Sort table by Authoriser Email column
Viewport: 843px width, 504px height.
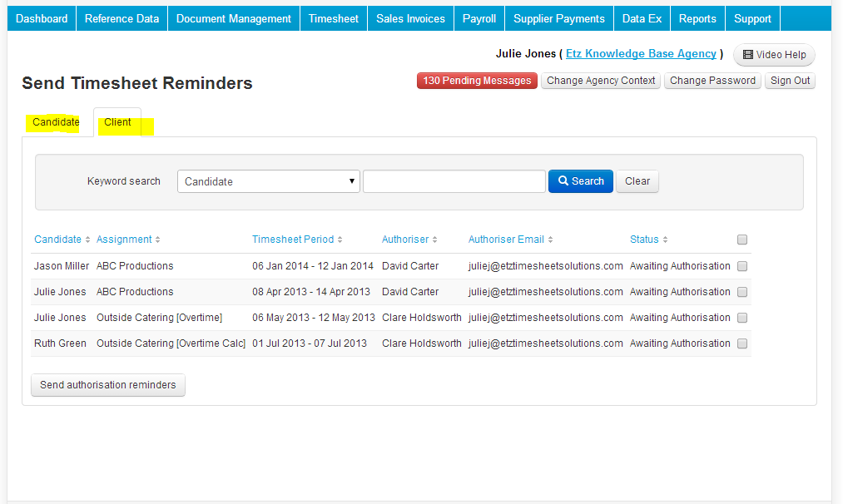[511, 240]
